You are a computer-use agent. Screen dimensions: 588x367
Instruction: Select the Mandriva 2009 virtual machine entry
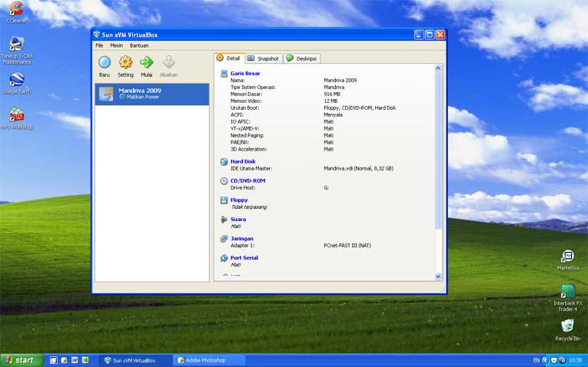coord(152,94)
